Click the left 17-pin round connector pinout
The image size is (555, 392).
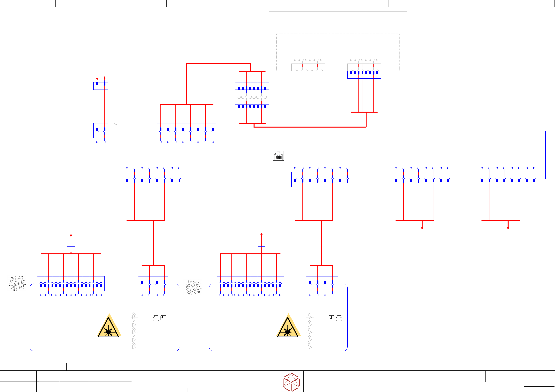17,283
